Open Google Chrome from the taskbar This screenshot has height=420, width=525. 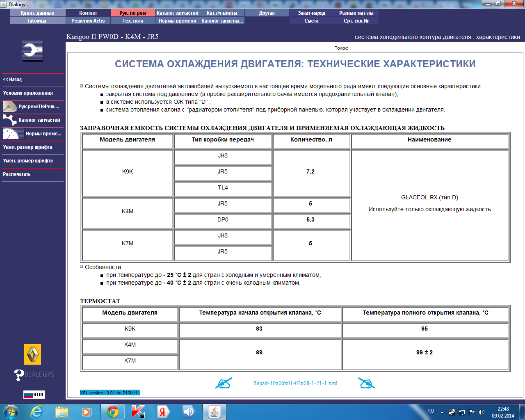tap(113, 412)
